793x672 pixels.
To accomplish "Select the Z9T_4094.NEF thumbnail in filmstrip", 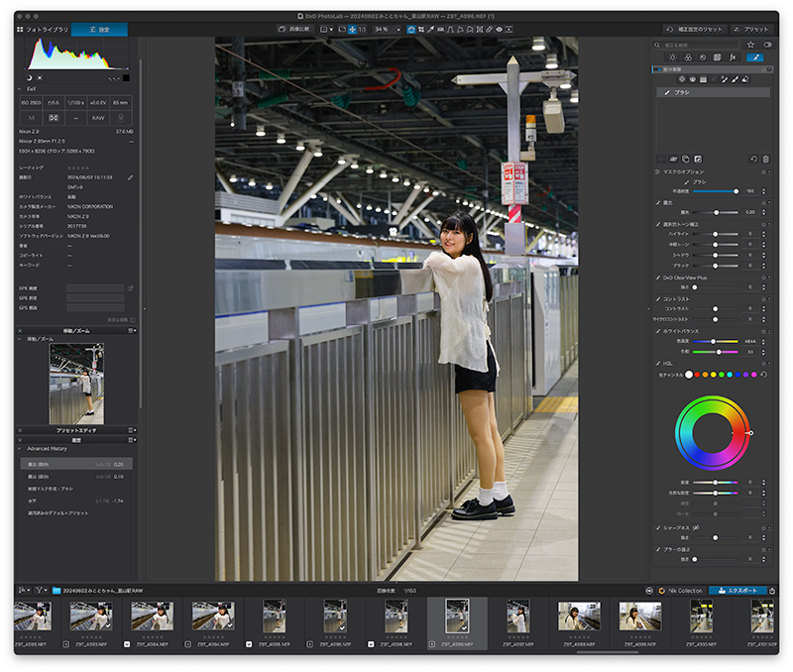I will [152, 616].
